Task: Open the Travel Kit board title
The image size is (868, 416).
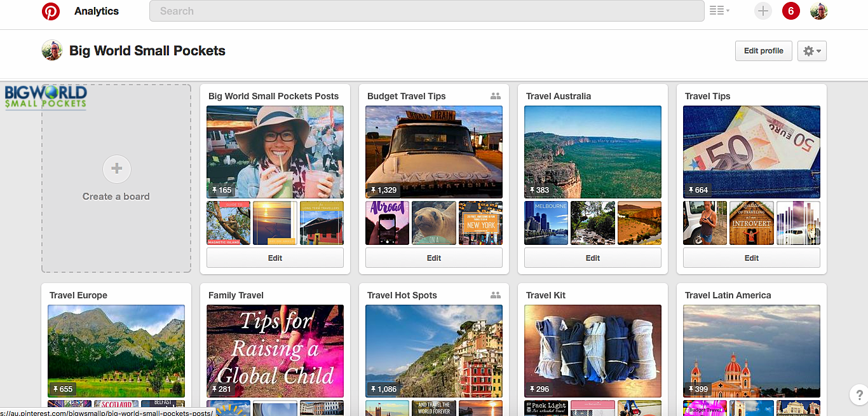Action: click(x=546, y=295)
